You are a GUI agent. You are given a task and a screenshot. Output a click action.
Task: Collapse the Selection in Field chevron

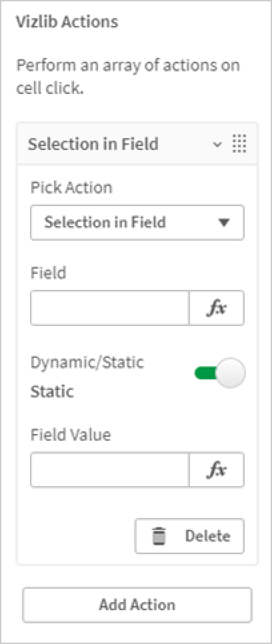[x=217, y=145]
